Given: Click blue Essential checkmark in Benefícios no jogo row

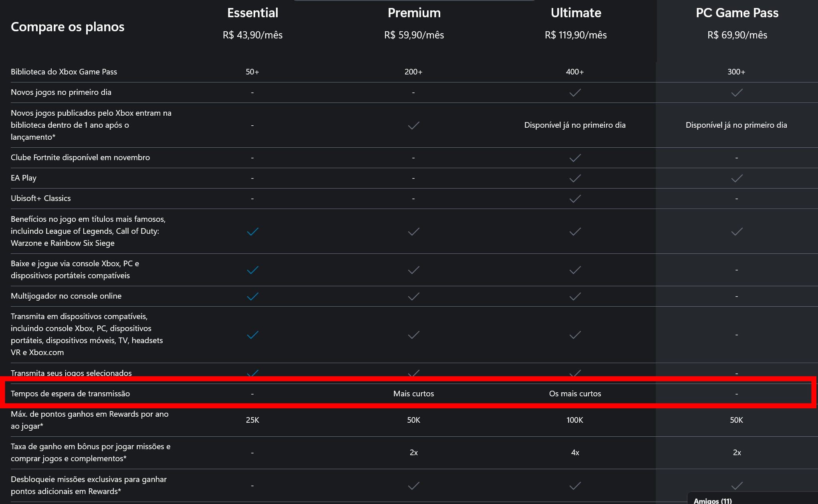Looking at the screenshot, I should click(252, 231).
